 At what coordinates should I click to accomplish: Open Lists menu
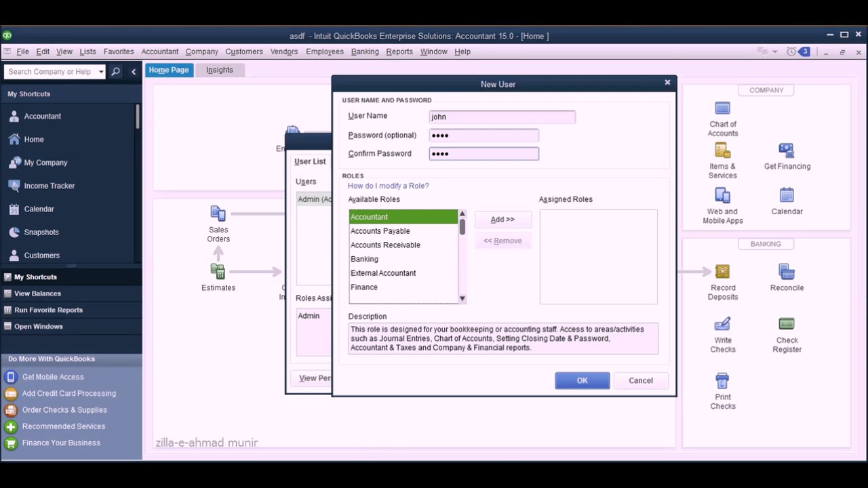click(87, 52)
